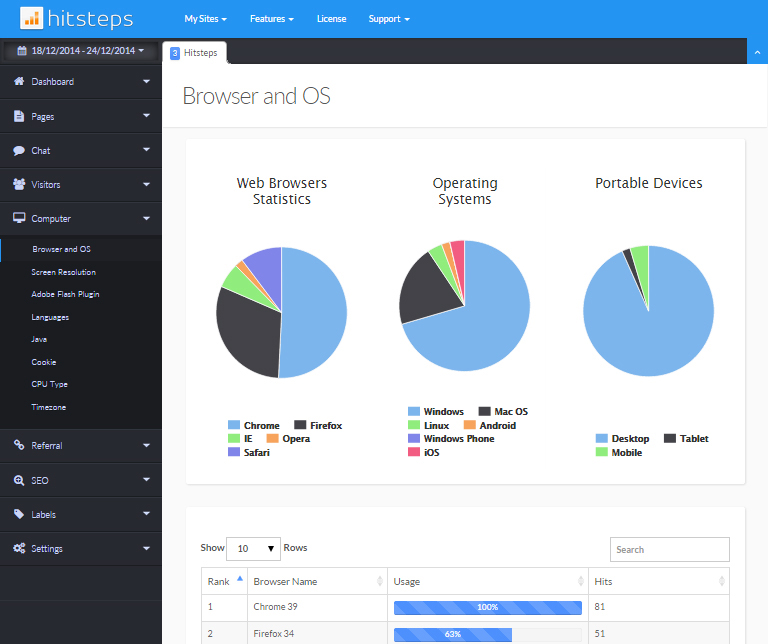Click the Referral link icon
The image size is (768, 644).
tap(19, 446)
